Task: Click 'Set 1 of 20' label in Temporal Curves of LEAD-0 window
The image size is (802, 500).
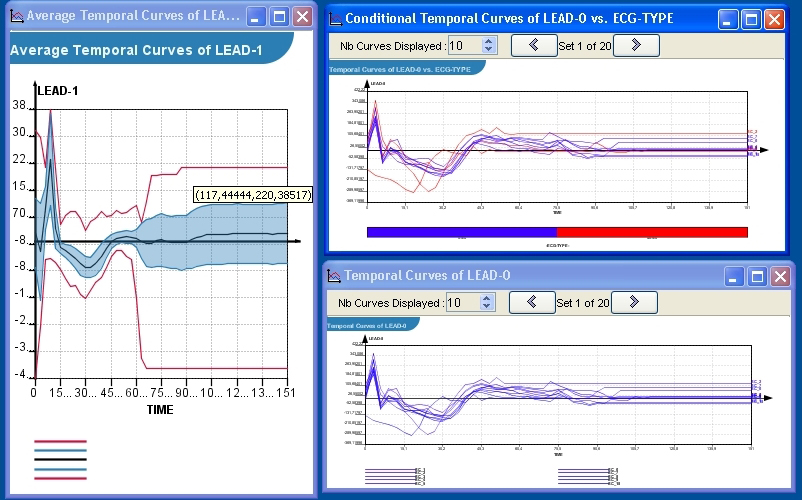Action: (x=583, y=303)
